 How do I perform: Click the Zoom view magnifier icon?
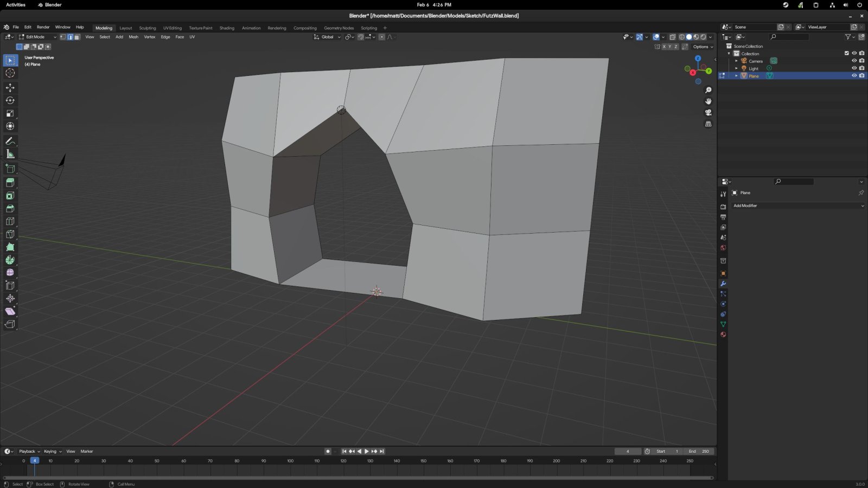tap(708, 90)
